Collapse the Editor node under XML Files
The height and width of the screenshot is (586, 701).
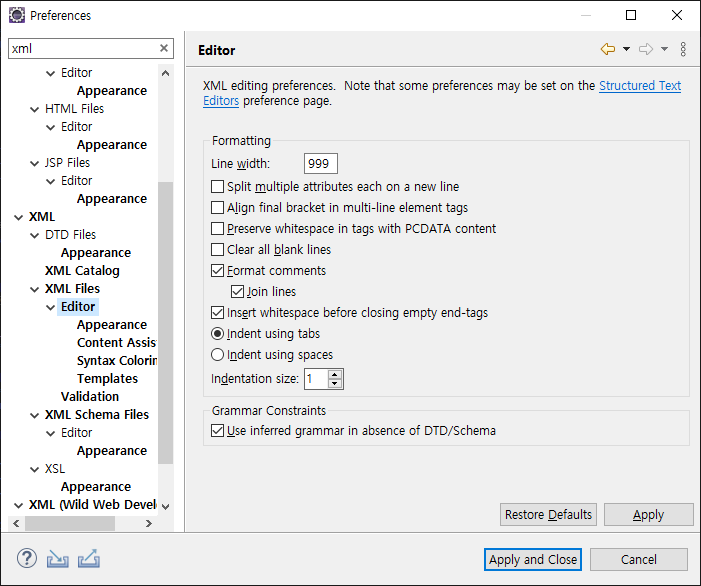pyautogui.click(x=51, y=307)
